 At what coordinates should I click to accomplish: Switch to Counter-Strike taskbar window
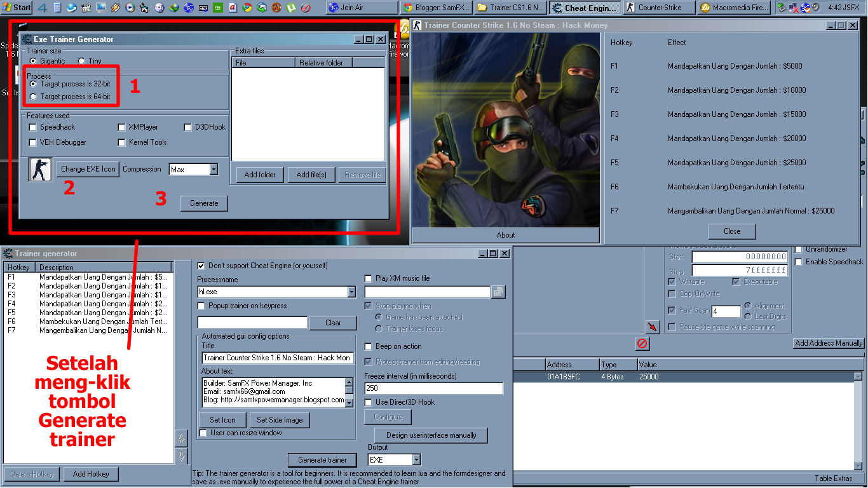coord(659,8)
